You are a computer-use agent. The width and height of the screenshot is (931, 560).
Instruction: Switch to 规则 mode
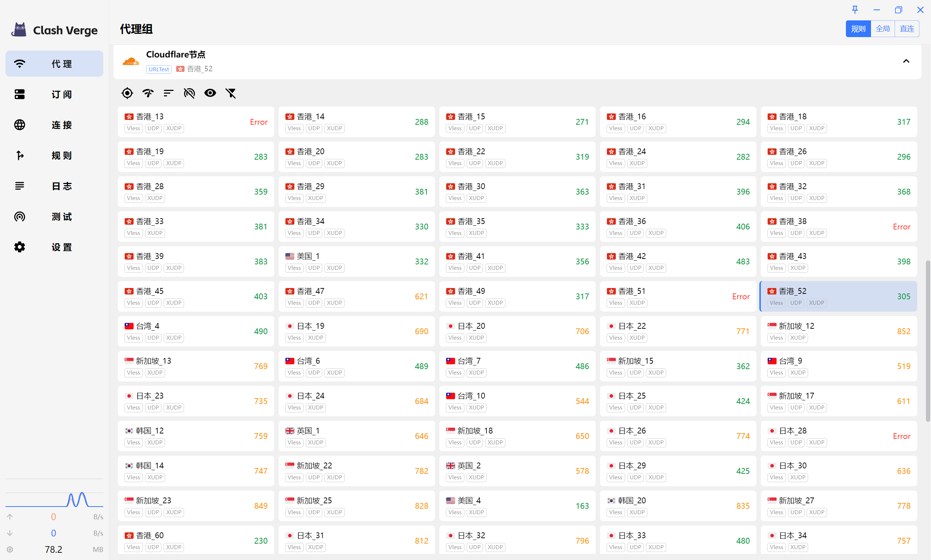click(858, 29)
